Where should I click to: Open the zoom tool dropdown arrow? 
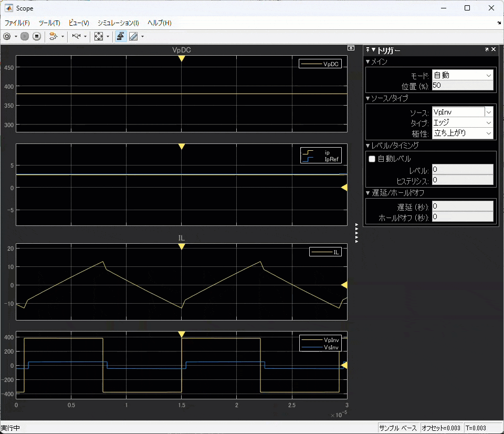tap(85, 37)
